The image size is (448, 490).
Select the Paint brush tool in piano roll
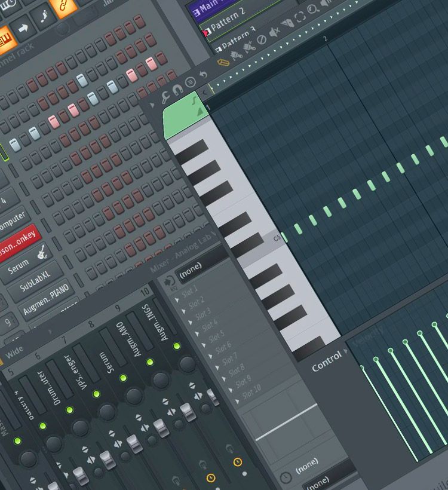(237, 56)
